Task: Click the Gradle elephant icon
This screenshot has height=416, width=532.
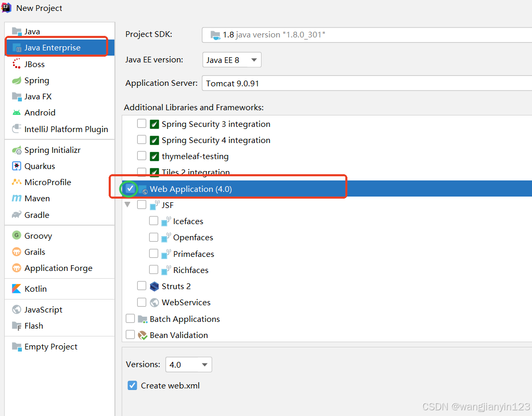Action: [17, 215]
